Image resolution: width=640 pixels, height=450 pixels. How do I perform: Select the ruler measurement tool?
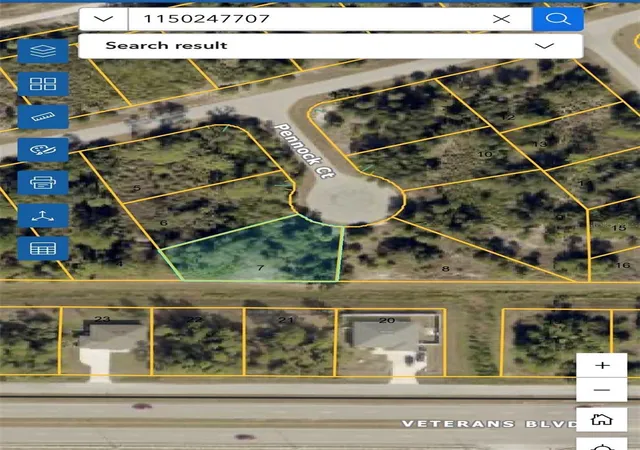tap(43, 117)
